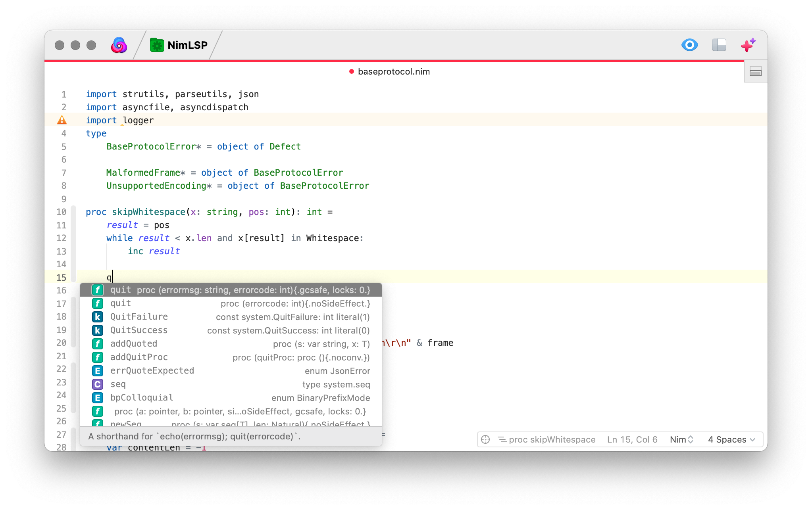Open the Nim language selector

tap(681, 439)
